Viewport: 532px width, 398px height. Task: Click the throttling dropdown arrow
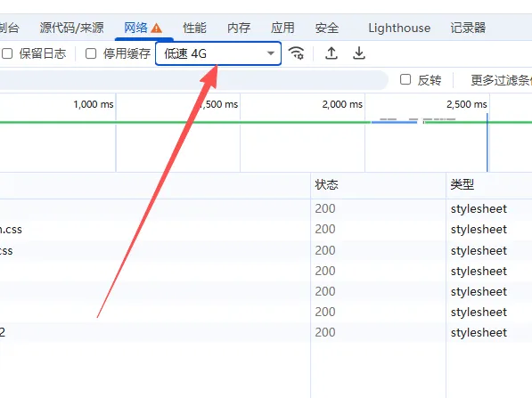tap(270, 53)
